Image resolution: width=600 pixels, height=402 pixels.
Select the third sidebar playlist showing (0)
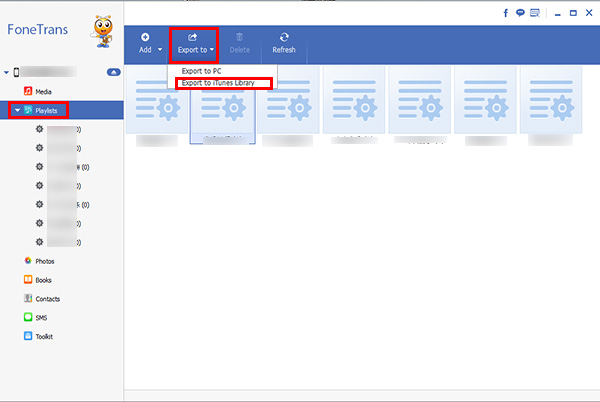(x=62, y=167)
